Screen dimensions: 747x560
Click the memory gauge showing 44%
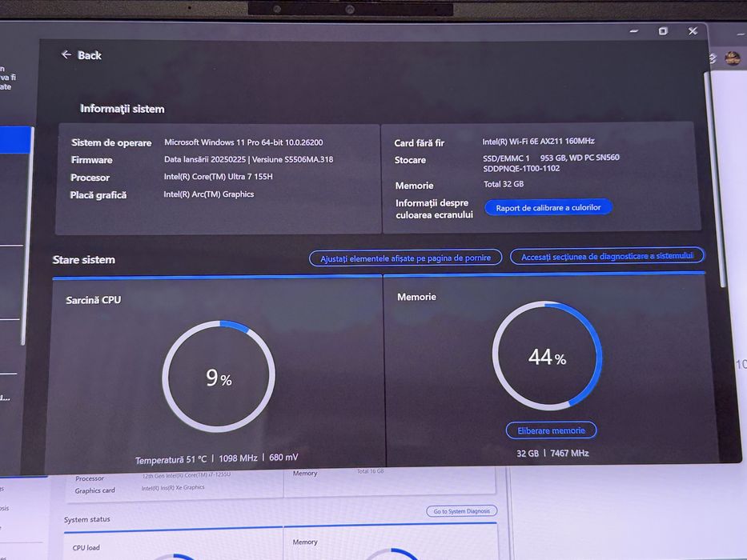(x=547, y=356)
